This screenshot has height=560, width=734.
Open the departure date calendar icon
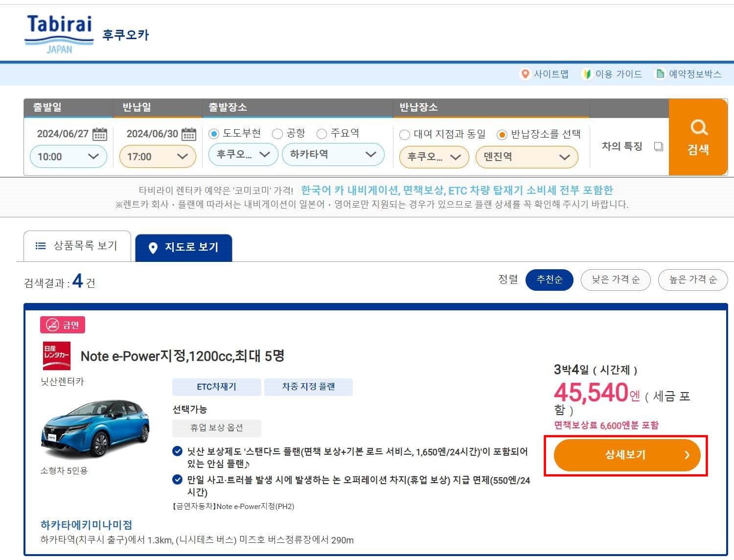click(x=100, y=134)
